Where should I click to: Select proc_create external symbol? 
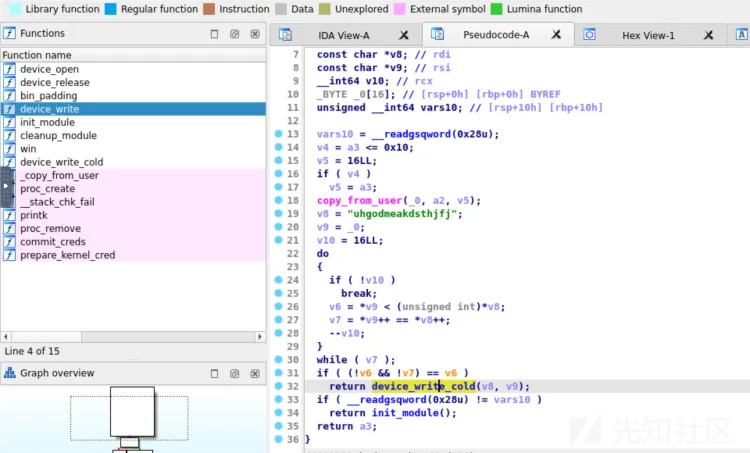pos(133,188)
